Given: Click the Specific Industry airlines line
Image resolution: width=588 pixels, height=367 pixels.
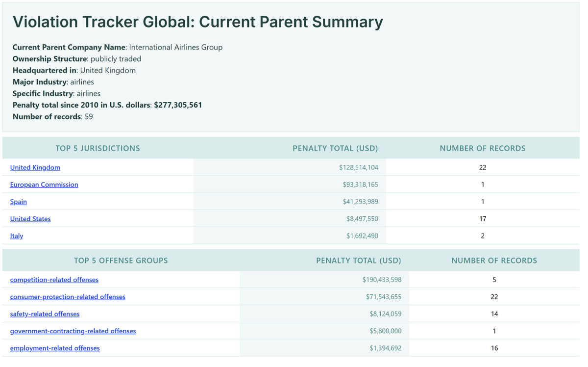Looking at the screenshot, I should click(56, 93).
